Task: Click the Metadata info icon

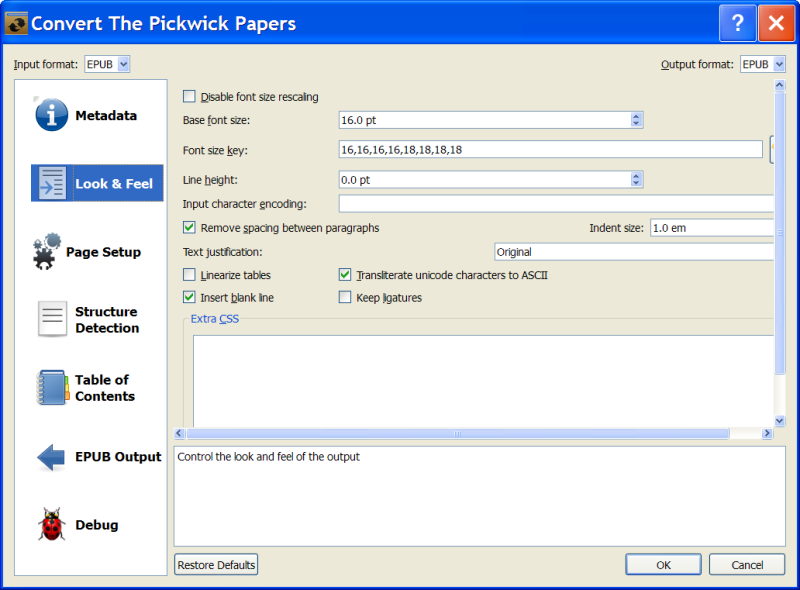Action: pos(51,115)
